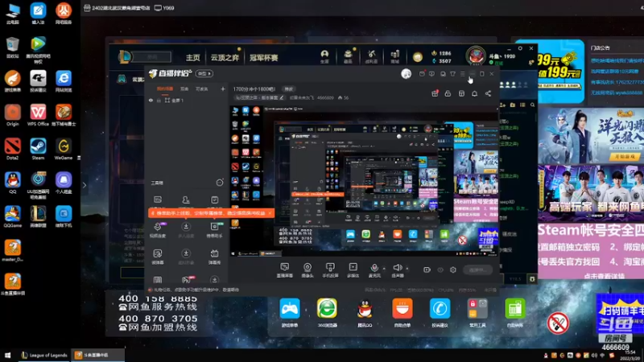Click the share icon in streaming app
Screen dimensions: 644x362
[x=488, y=93]
